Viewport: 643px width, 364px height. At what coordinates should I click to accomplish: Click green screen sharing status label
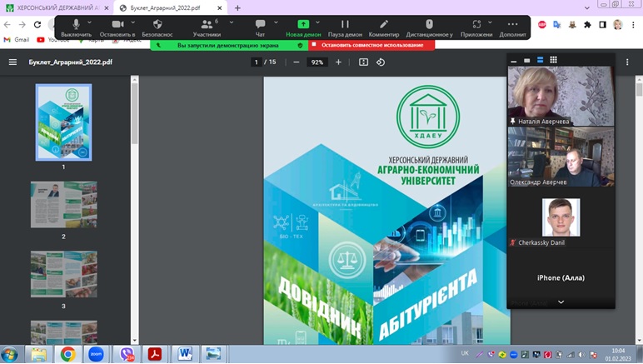coord(229,45)
